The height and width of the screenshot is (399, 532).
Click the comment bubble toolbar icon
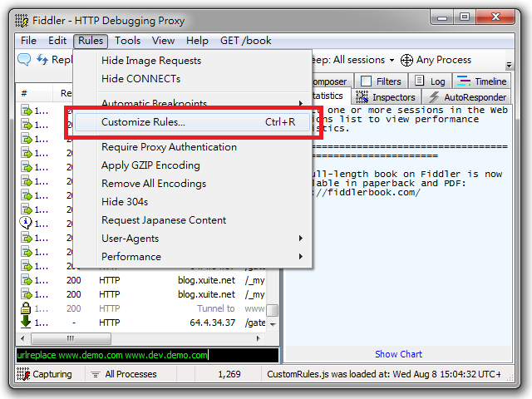(x=24, y=59)
